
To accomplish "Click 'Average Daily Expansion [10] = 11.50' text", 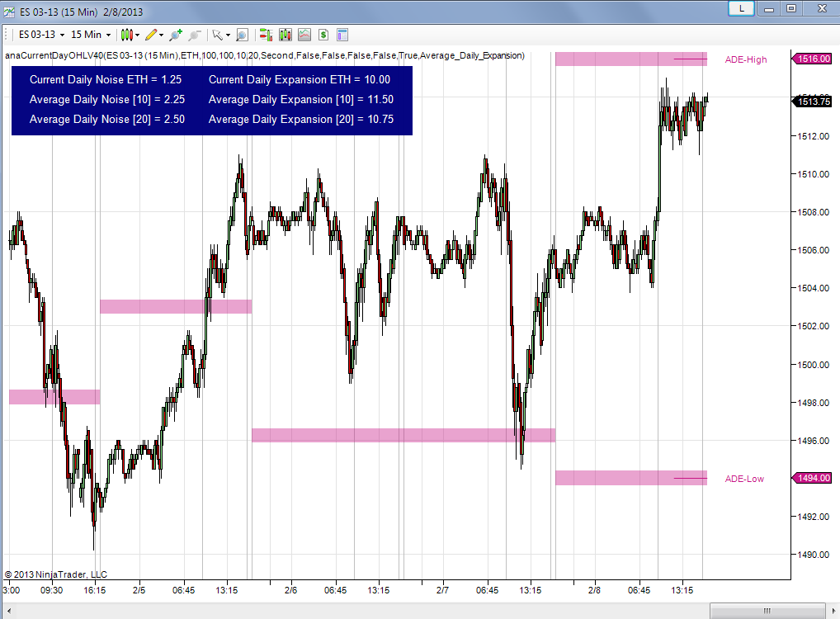I will (x=301, y=99).
